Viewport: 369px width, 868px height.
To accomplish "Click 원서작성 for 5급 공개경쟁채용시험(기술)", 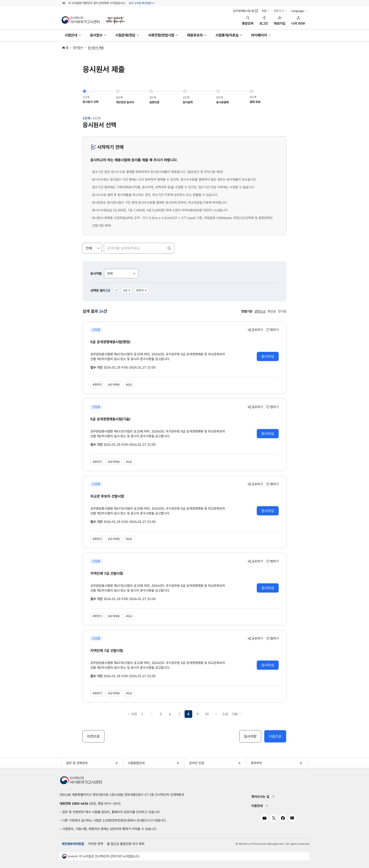I will 268,434.
